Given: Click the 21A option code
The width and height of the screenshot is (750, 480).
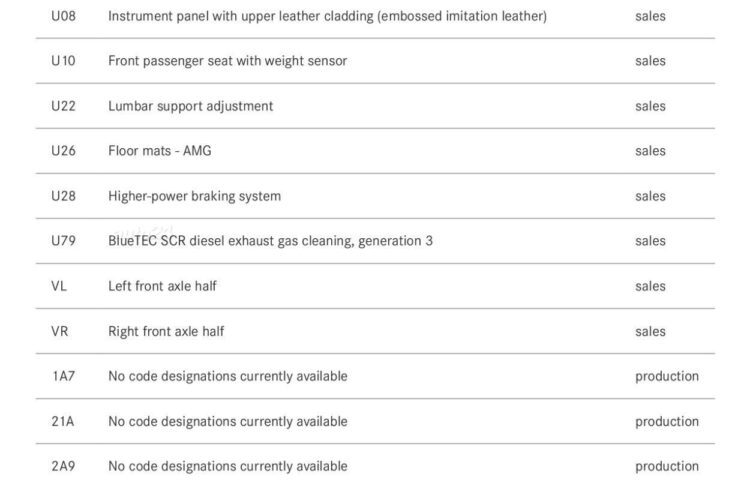Looking at the screenshot, I should 62,421.
